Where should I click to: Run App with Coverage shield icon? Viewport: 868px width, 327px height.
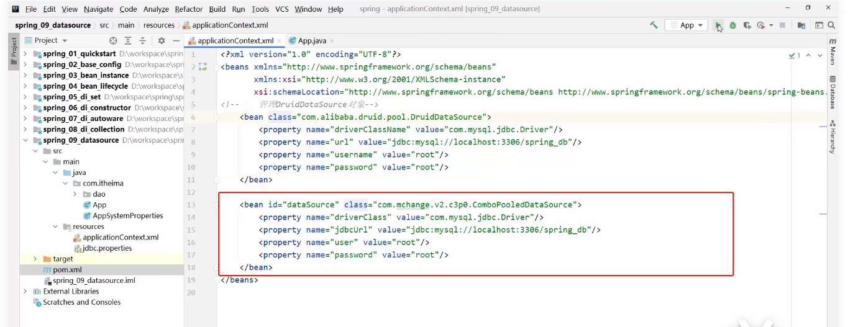(747, 25)
